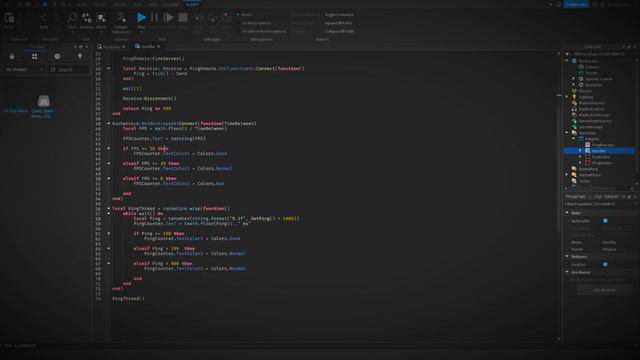Fold the PingThread function at line 56

[x=109, y=208]
